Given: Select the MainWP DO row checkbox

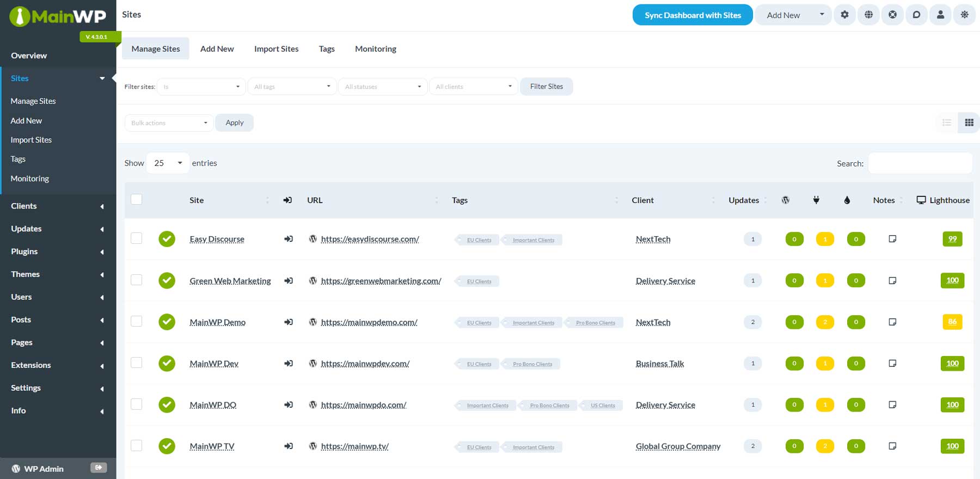Looking at the screenshot, I should [137, 404].
